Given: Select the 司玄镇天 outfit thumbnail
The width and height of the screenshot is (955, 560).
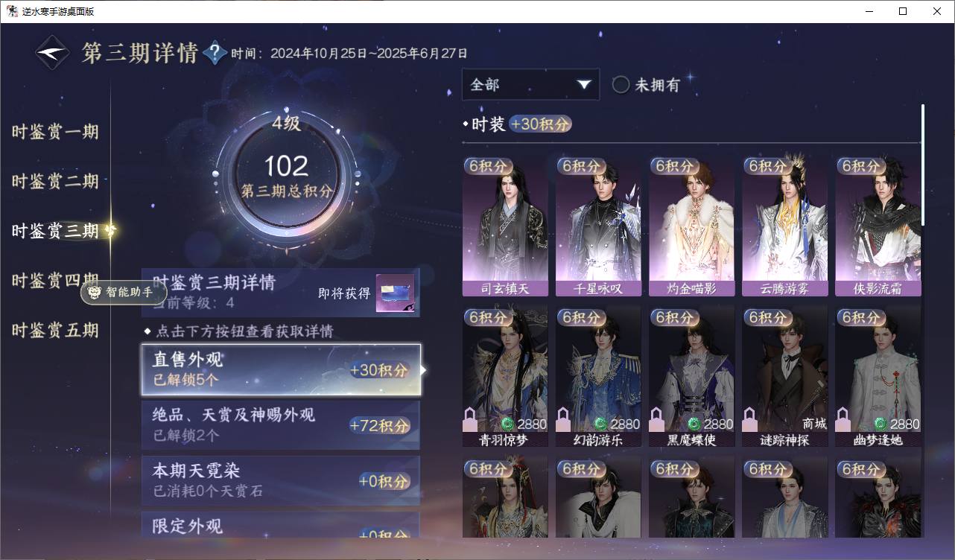Looking at the screenshot, I should (x=505, y=226).
